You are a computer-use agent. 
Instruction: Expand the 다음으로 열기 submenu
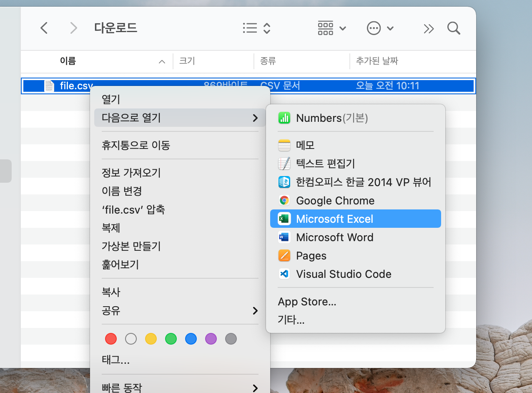[x=180, y=118]
